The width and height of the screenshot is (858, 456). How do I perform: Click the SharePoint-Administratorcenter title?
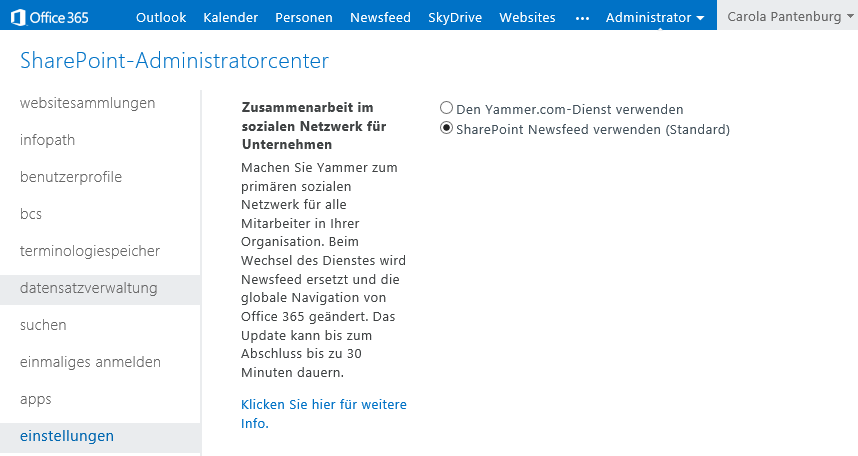point(175,60)
